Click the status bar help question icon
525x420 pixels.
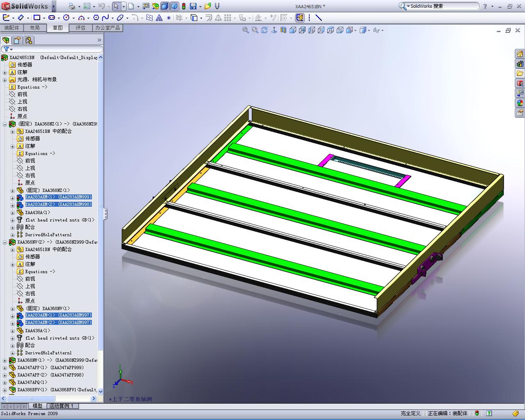point(489,413)
